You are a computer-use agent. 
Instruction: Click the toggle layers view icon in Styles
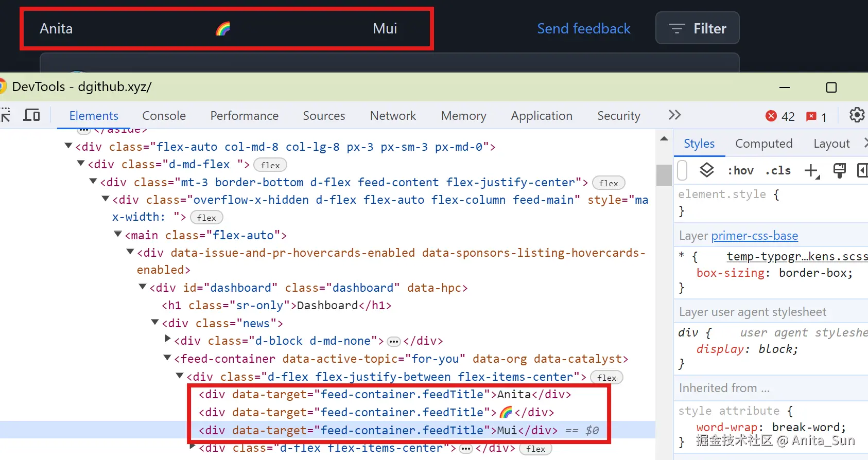(706, 170)
